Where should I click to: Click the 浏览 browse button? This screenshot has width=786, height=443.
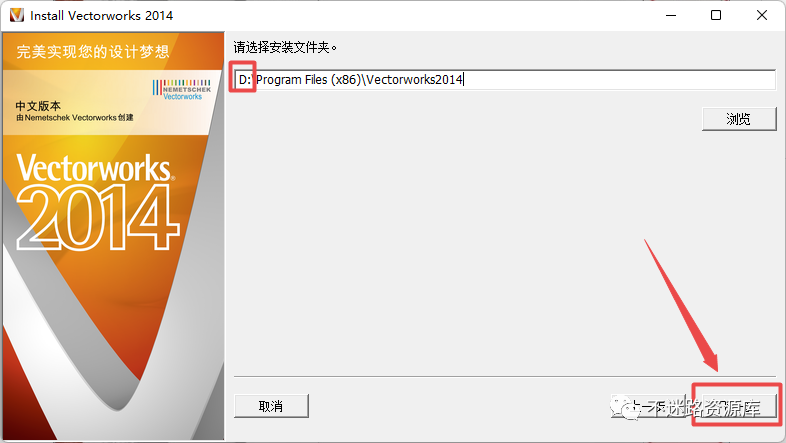pyautogui.click(x=739, y=119)
